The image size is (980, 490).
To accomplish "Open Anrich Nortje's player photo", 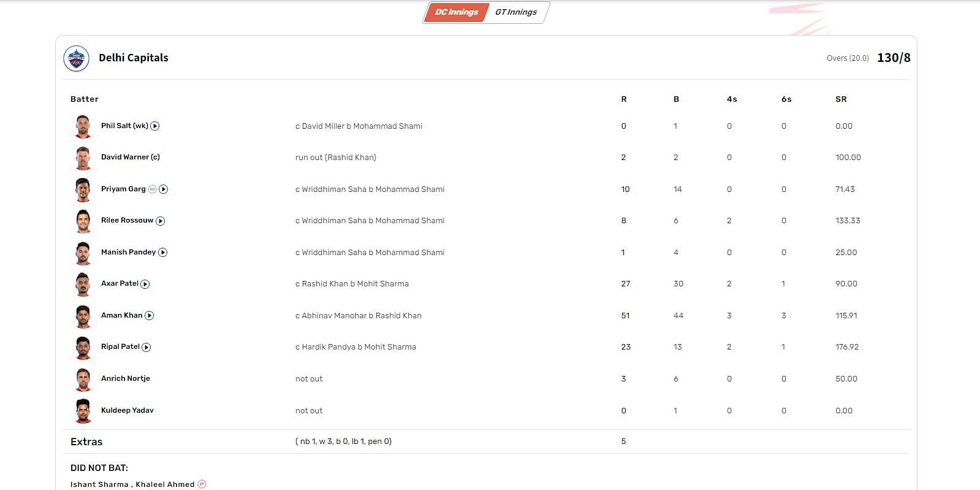I will click(x=83, y=379).
